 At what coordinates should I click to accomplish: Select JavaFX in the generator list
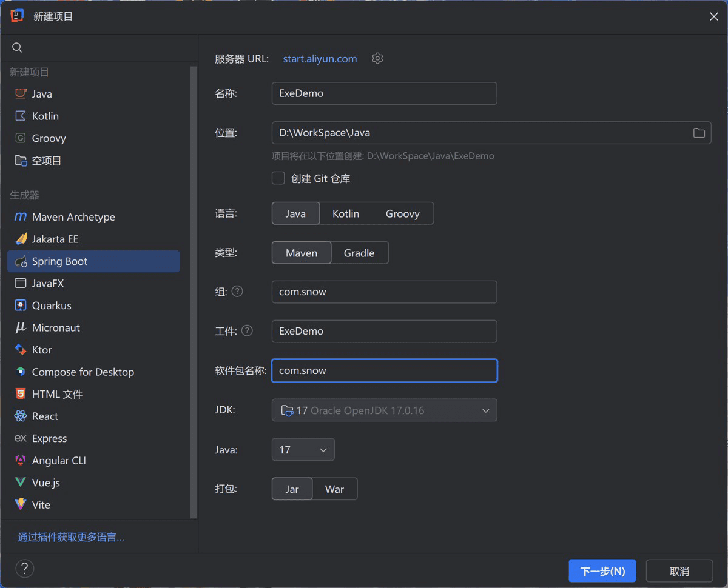(x=47, y=283)
